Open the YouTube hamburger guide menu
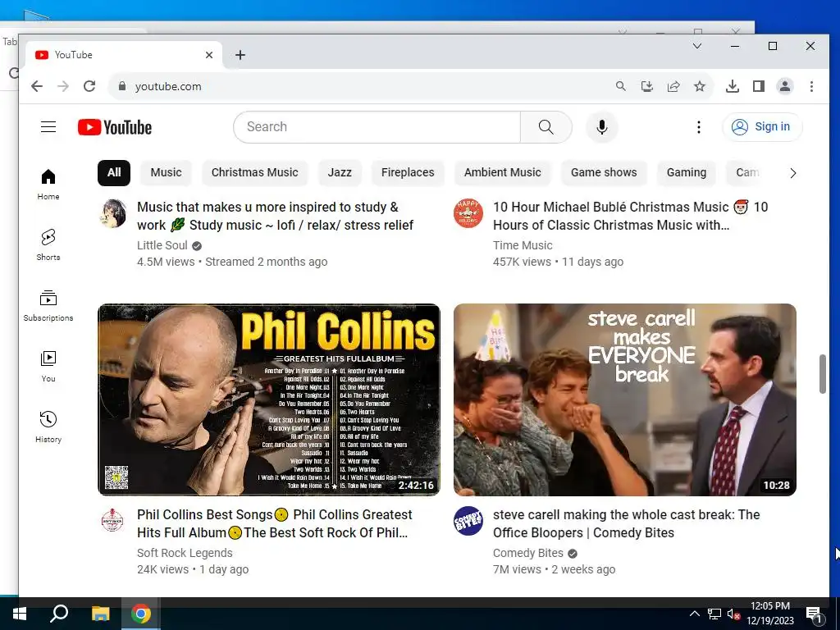Screen dimensions: 840x630 (x=48, y=127)
